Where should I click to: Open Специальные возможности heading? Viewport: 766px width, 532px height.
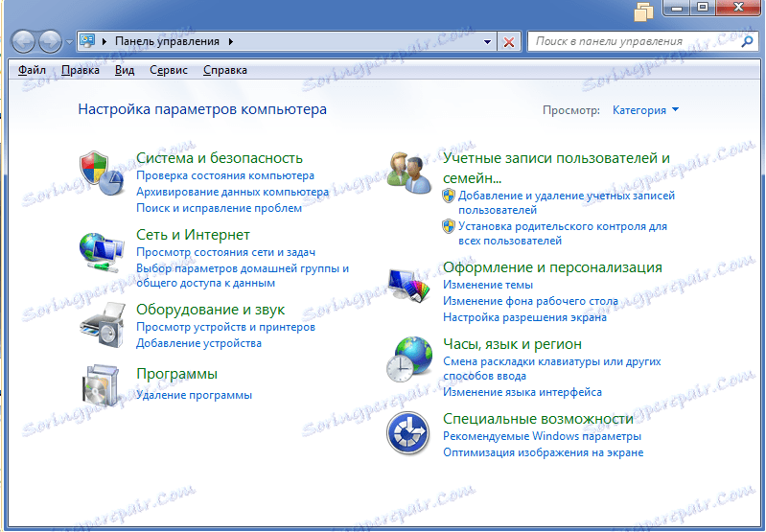(539, 419)
